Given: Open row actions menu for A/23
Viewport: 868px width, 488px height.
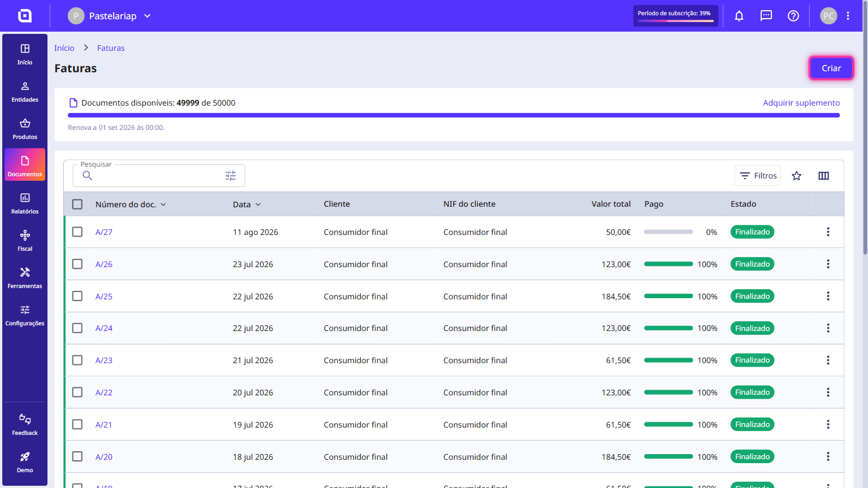Looking at the screenshot, I should pos(828,360).
